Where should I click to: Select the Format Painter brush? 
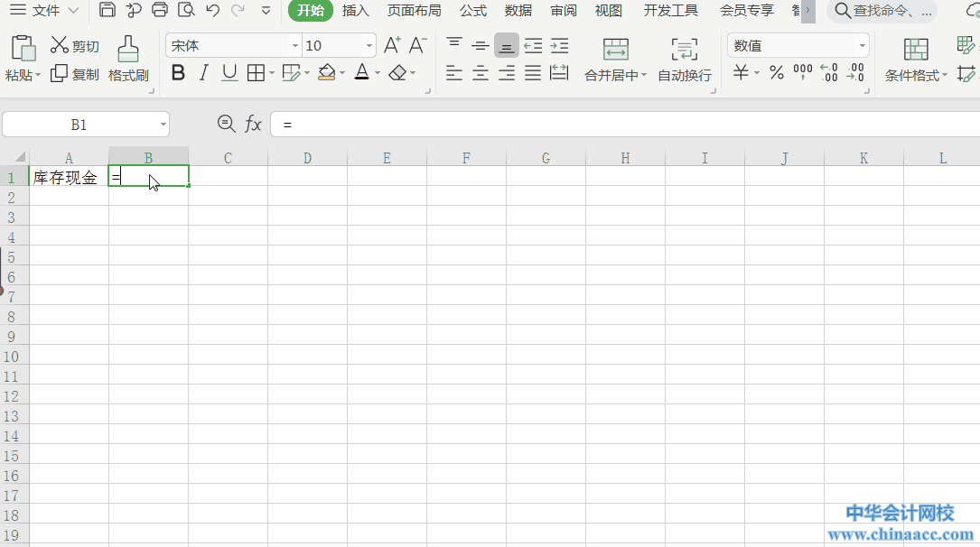tap(128, 49)
